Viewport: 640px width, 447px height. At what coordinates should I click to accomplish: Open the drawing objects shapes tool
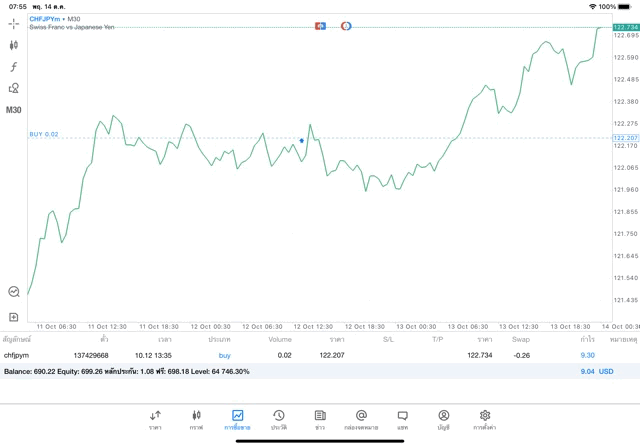(x=14, y=88)
